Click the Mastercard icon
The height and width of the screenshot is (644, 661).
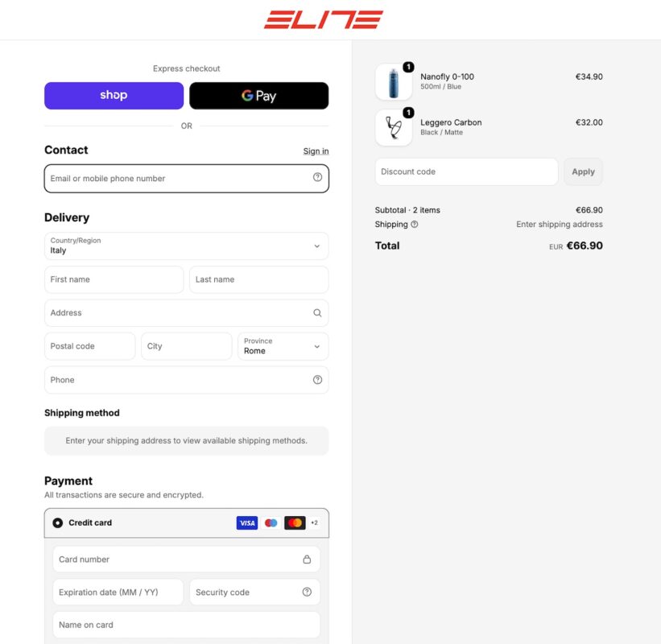coord(295,522)
